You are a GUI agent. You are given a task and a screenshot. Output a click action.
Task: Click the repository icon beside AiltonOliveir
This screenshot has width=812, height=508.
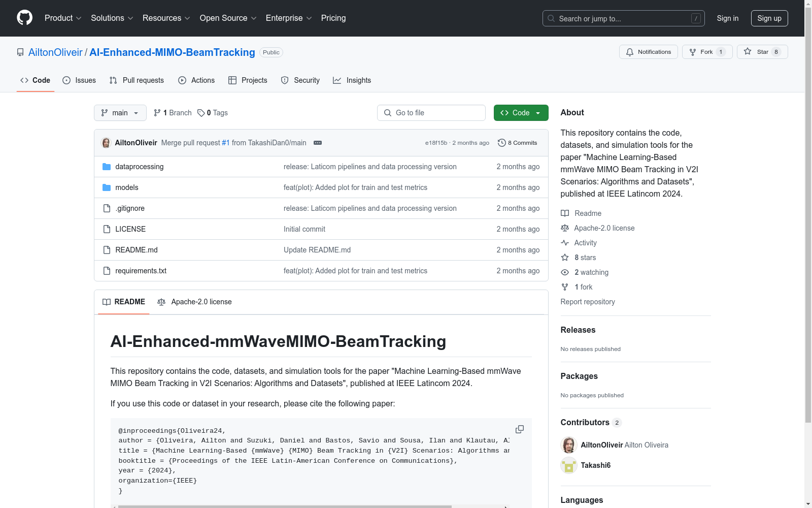coord(20,52)
